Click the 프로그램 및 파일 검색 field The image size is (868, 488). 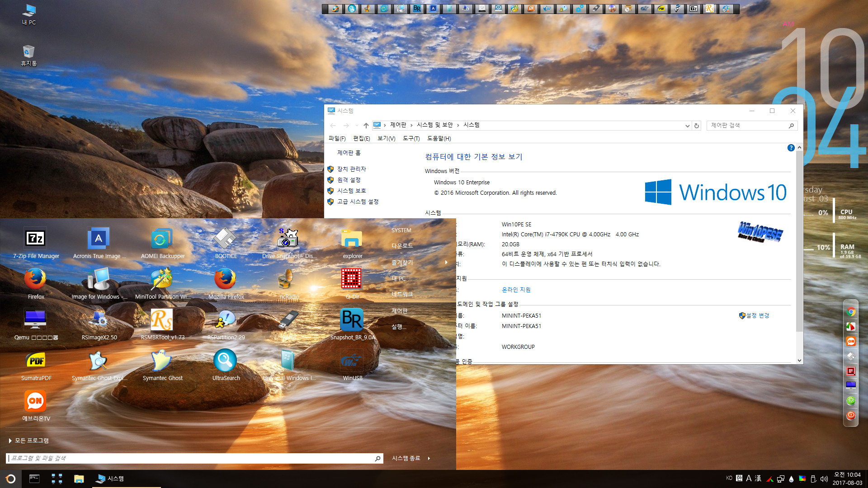pyautogui.click(x=194, y=458)
